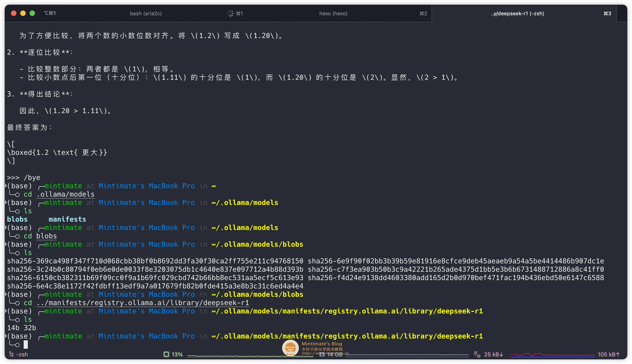Click the sha256-c7f3ea903b50 blob filename

click(456, 269)
